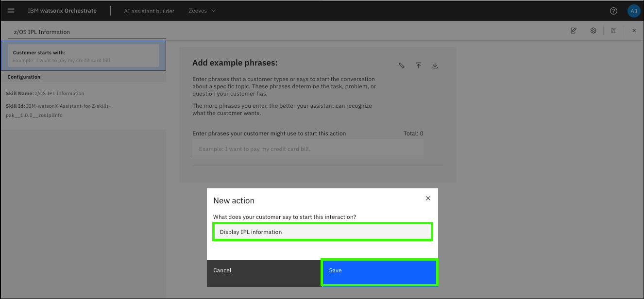Expand the Zeeves assistant dropdown
Viewport: 644px width, 299px height.
pyautogui.click(x=202, y=11)
